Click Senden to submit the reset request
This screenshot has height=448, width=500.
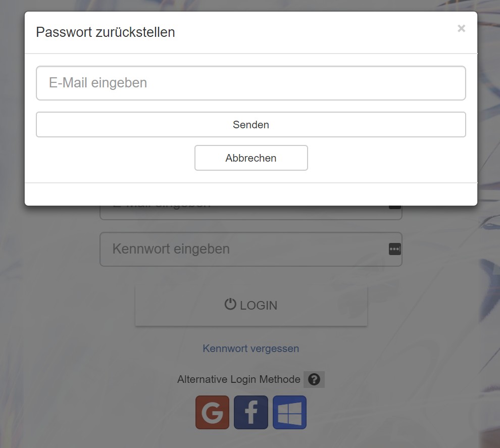tap(251, 125)
